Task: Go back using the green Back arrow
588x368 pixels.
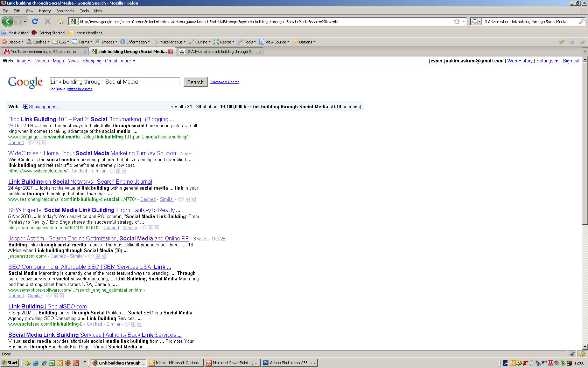Action: point(7,21)
